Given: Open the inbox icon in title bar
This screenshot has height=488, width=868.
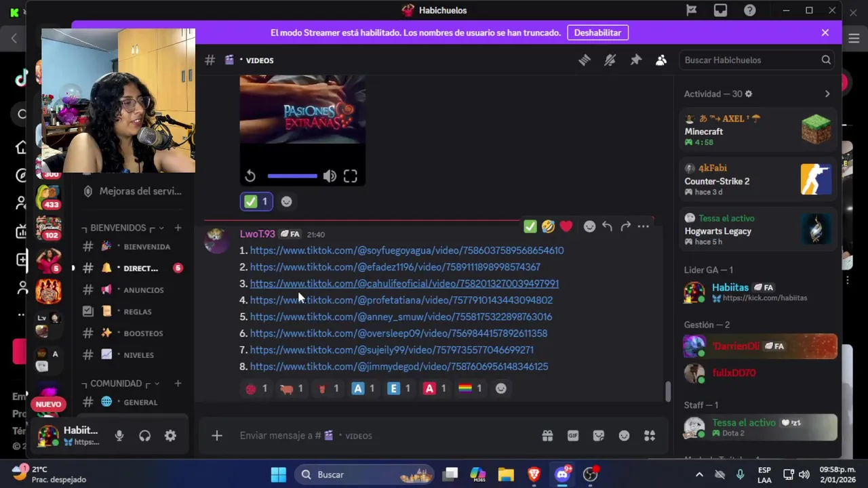Looking at the screenshot, I should [x=720, y=10].
